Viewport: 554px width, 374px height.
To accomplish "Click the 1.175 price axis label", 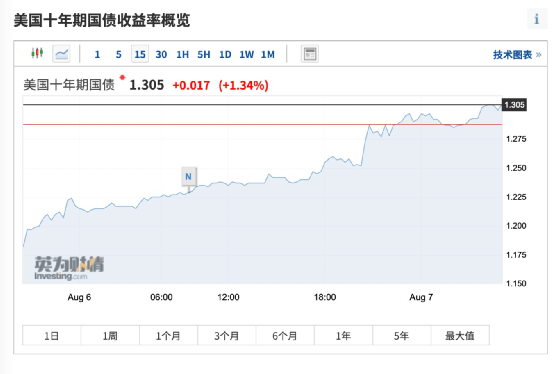I will (516, 255).
